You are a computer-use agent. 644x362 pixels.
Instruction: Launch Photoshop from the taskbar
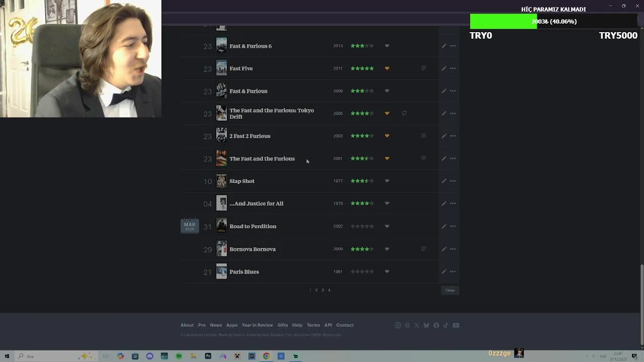coord(208,356)
